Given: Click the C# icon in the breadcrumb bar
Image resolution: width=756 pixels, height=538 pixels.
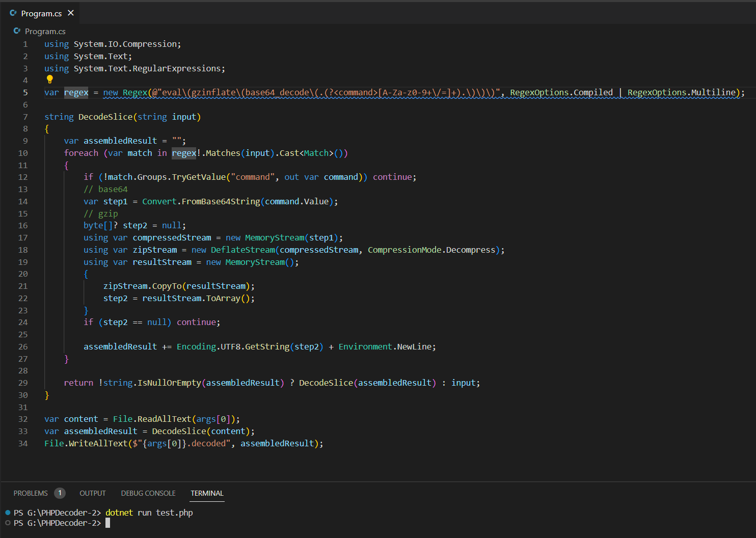Looking at the screenshot, I should (17, 31).
